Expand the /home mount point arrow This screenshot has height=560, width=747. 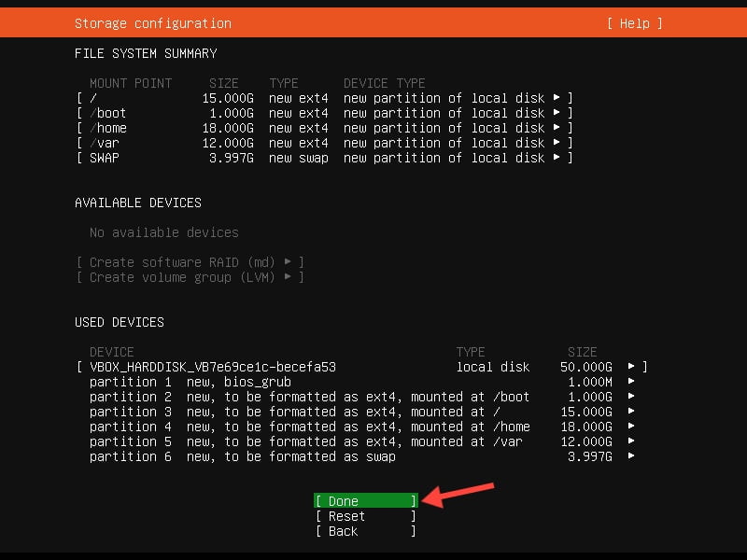click(557, 128)
